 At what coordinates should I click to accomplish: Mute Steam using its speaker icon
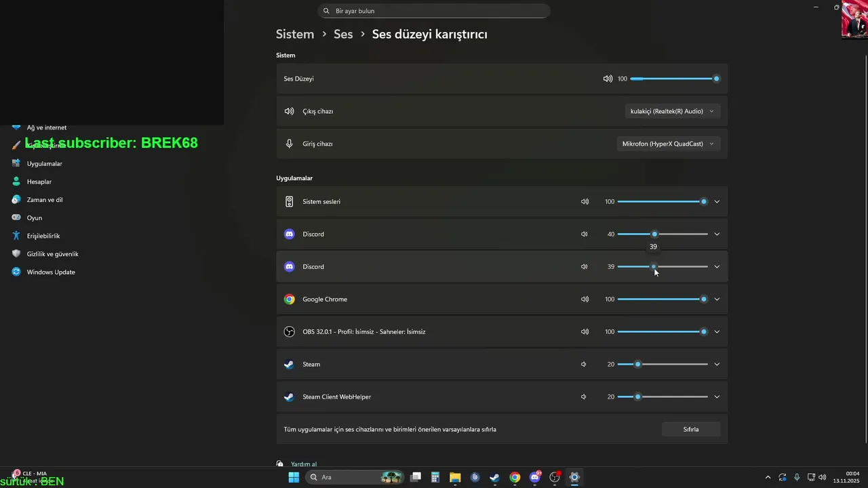[584, 364]
